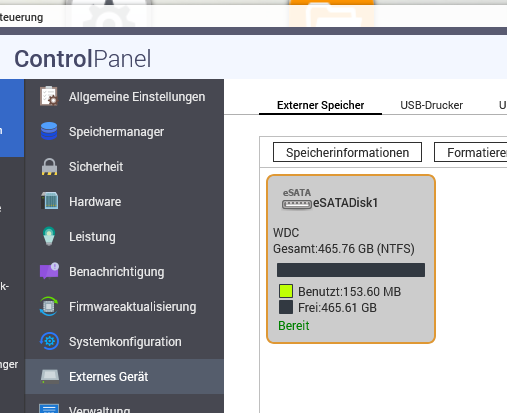Click the disk usage capacity bar
Image resolution: width=507 pixels, height=413 pixels.
pyautogui.click(x=351, y=270)
